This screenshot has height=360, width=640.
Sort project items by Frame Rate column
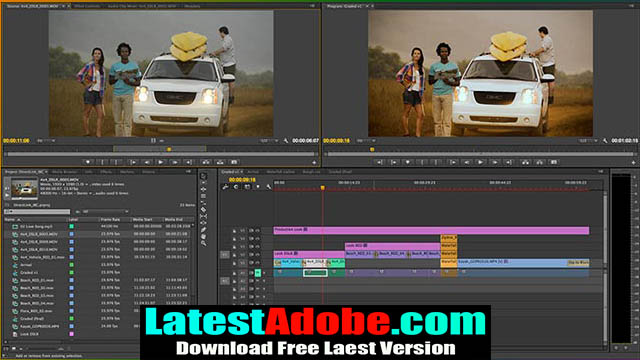point(110,220)
